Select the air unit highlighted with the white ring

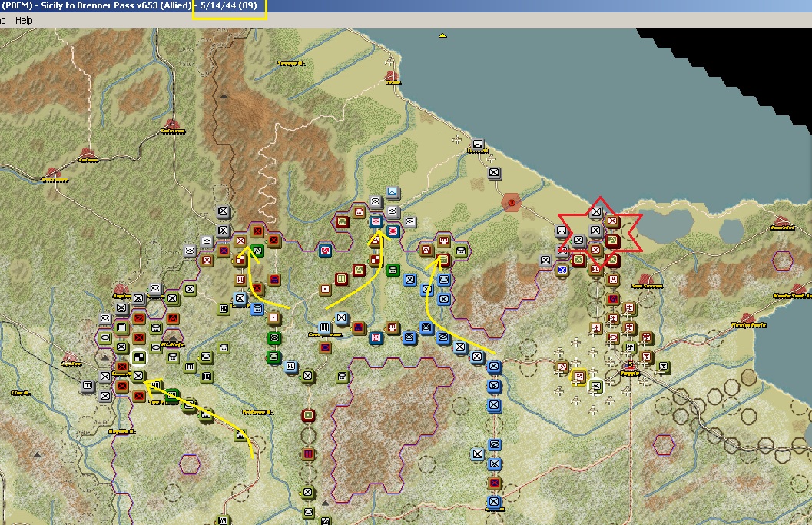595,386
